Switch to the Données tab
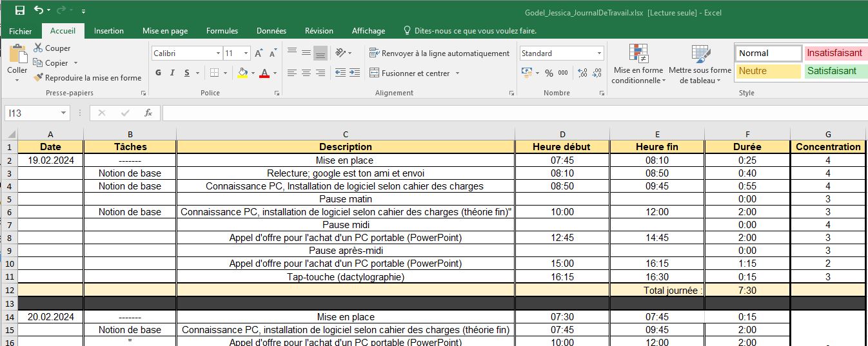Viewport: 868px width, 346px height. click(271, 31)
